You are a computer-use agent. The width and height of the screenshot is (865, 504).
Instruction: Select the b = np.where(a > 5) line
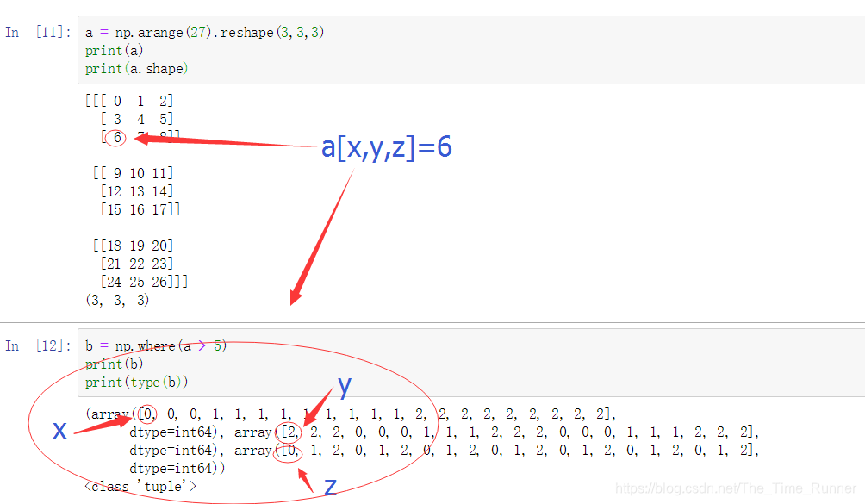[153, 345]
